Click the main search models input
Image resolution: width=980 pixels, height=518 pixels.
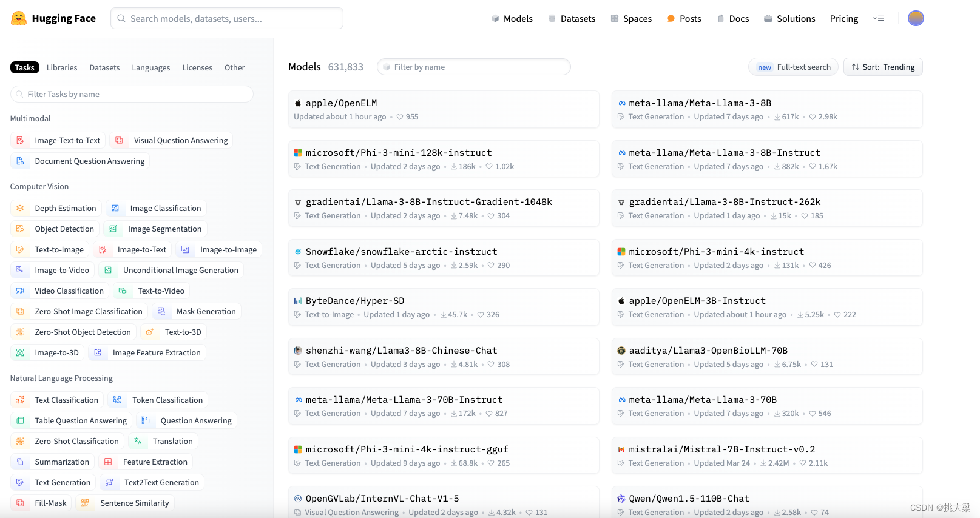(227, 18)
